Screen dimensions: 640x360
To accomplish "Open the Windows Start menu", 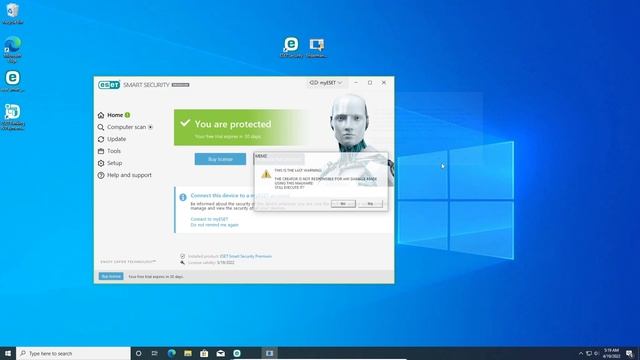I will [8, 353].
